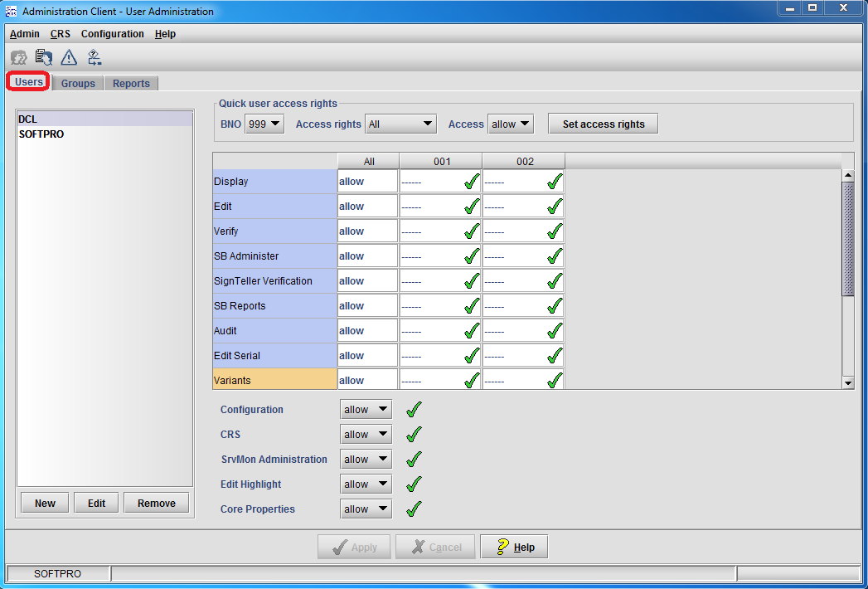Toggle the SB Reports checkmark in column 001
Screen dimensions: 868x589
[x=472, y=306]
